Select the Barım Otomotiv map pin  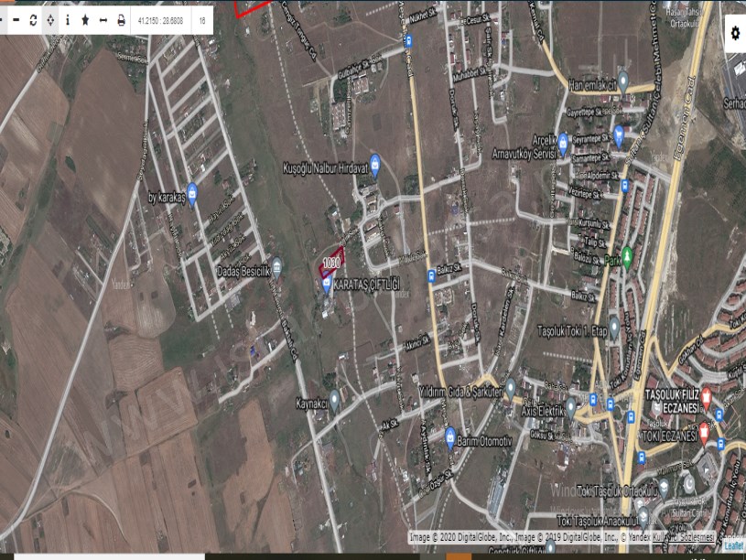[x=450, y=436]
